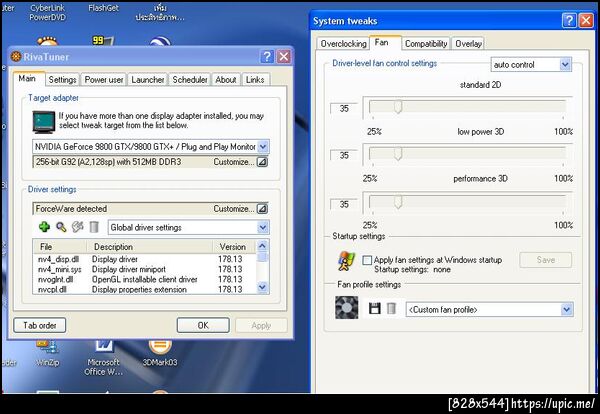Screen dimensions: 600x414
Task: Click the fan image in Fan profile settings
Action: [x=347, y=307]
